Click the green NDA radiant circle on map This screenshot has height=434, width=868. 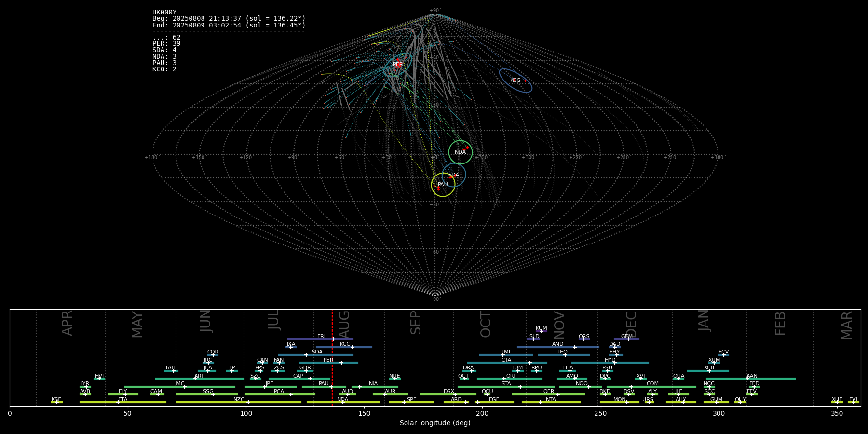click(x=461, y=152)
